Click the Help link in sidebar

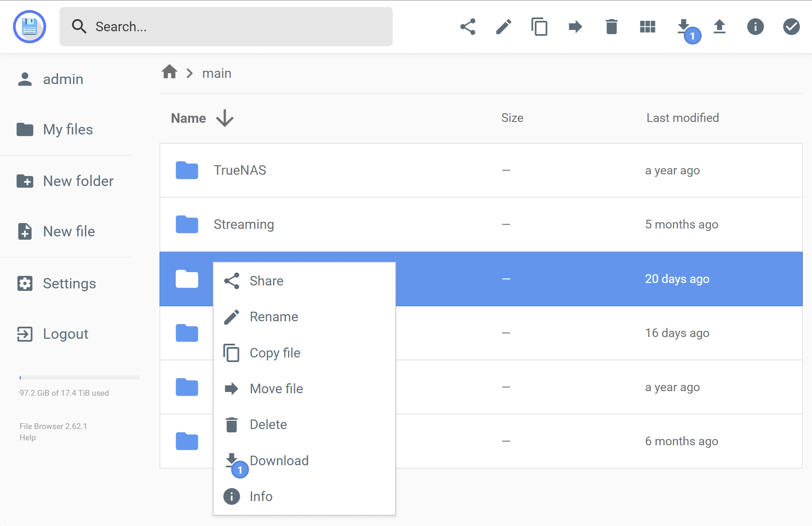pyautogui.click(x=27, y=437)
